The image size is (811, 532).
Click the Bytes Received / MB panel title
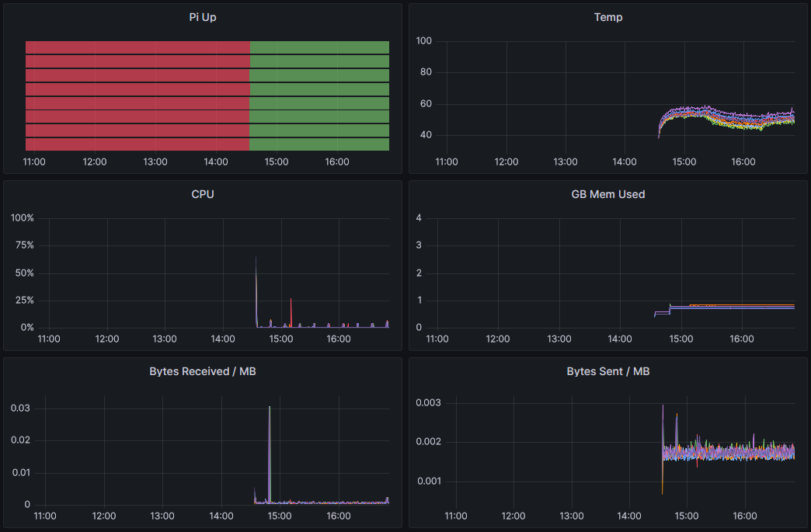coord(203,371)
